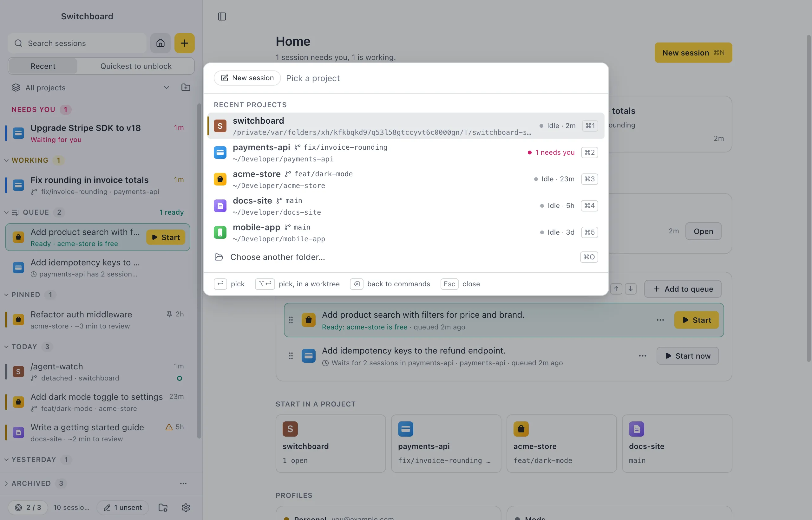Click the home icon button in sidebar
The width and height of the screenshot is (812, 520).
(160, 43)
